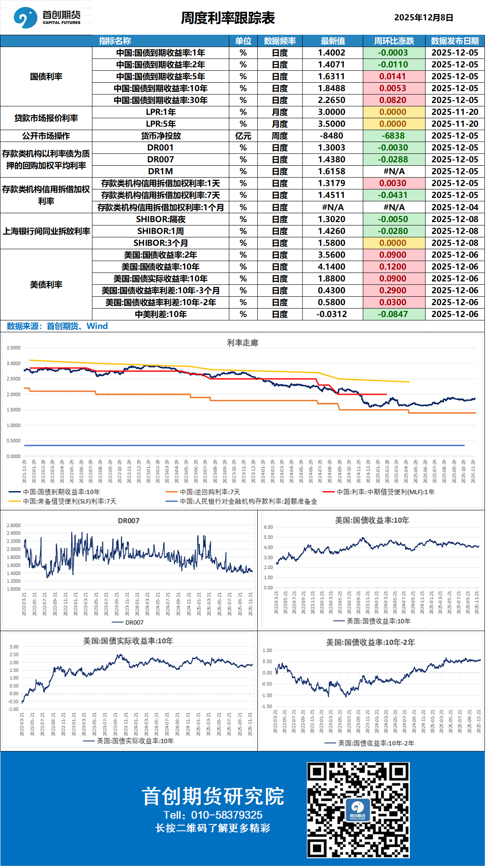Click the report date 2025年12月8日
Screen dimensions: 487x868
point(423,18)
